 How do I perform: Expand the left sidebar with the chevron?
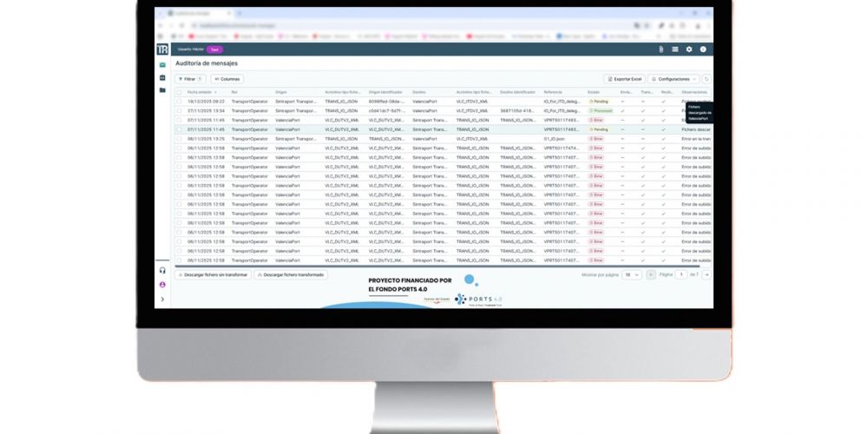coord(162,299)
